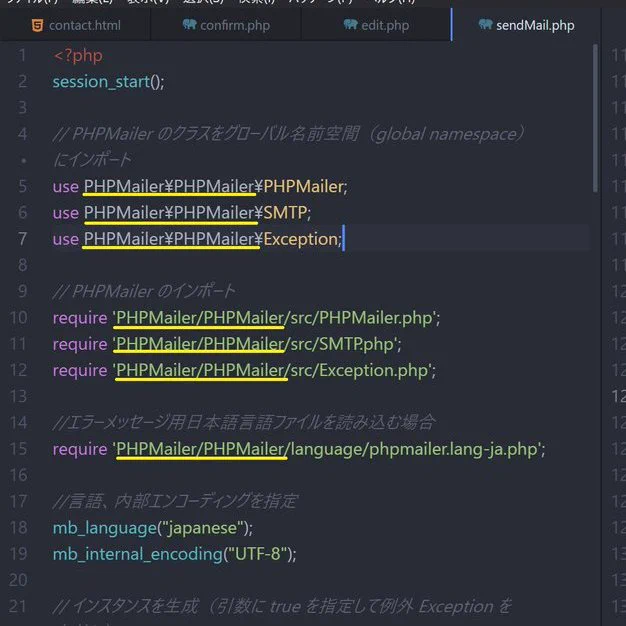Click 'SMTP;' class name on line 6
Viewport: 626px width, 626px height.
point(287,213)
